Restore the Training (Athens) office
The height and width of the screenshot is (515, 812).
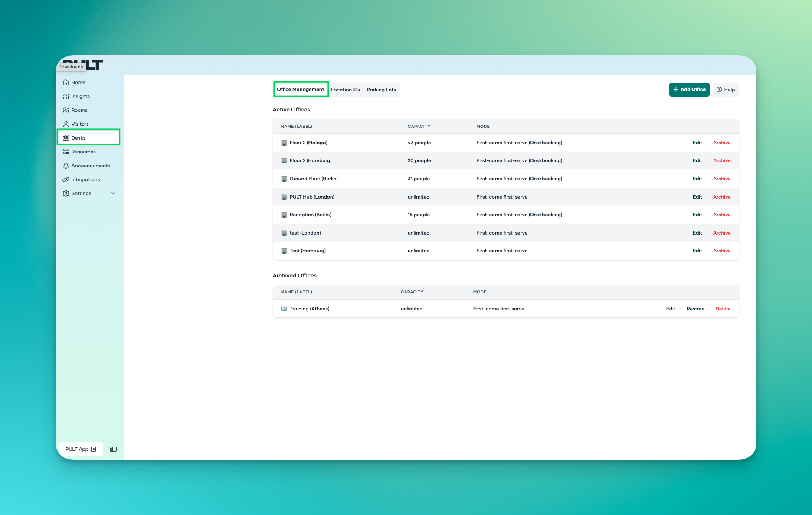[695, 309]
